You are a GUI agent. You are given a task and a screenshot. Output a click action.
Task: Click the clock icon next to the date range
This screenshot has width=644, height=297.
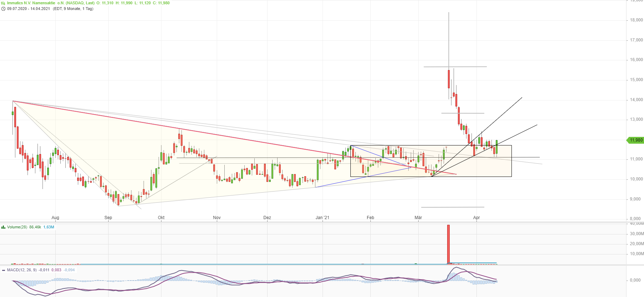pos(3,9)
